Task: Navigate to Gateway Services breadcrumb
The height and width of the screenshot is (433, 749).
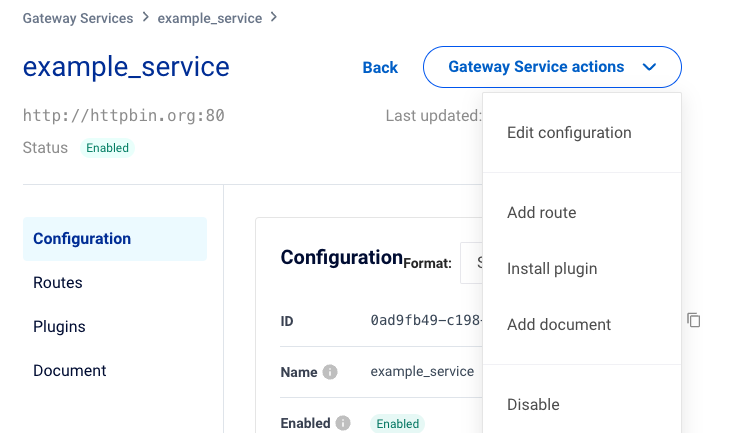Action: pyautogui.click(x=77, y=18)
